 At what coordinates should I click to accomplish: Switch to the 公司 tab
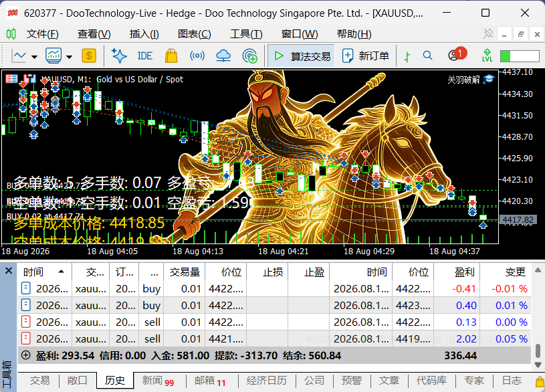pos(314,381)
